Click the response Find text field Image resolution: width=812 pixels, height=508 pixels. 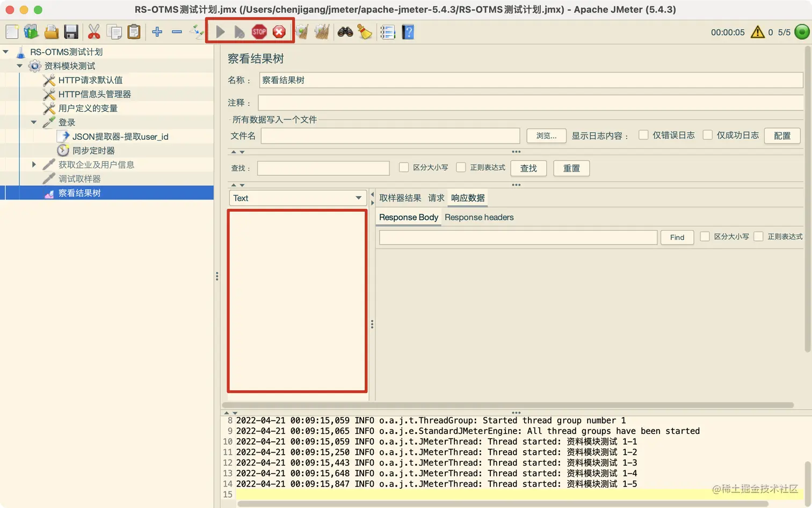518,237
